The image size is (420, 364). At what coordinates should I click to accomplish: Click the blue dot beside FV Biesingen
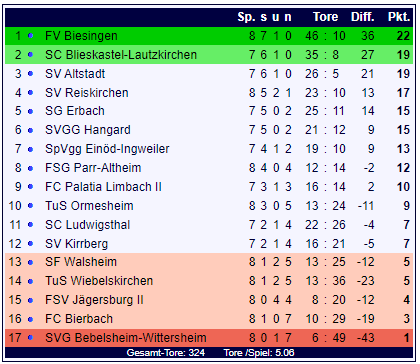coord(30,36)
